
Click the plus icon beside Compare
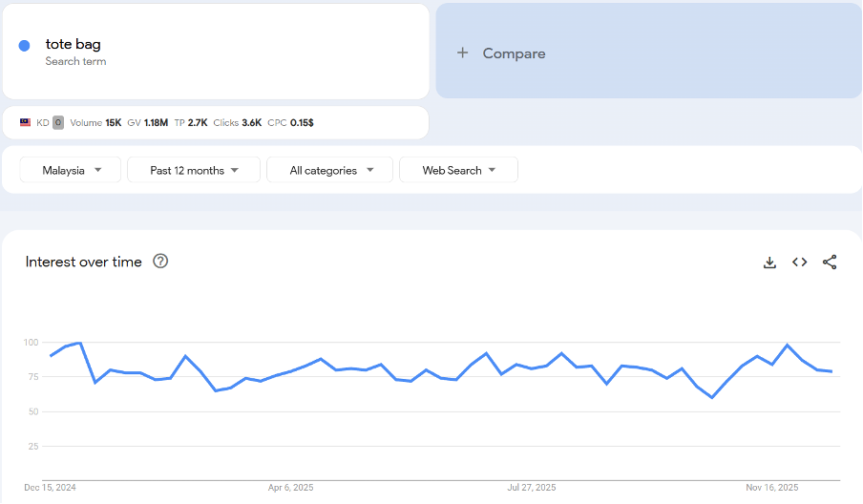(463, 53)
